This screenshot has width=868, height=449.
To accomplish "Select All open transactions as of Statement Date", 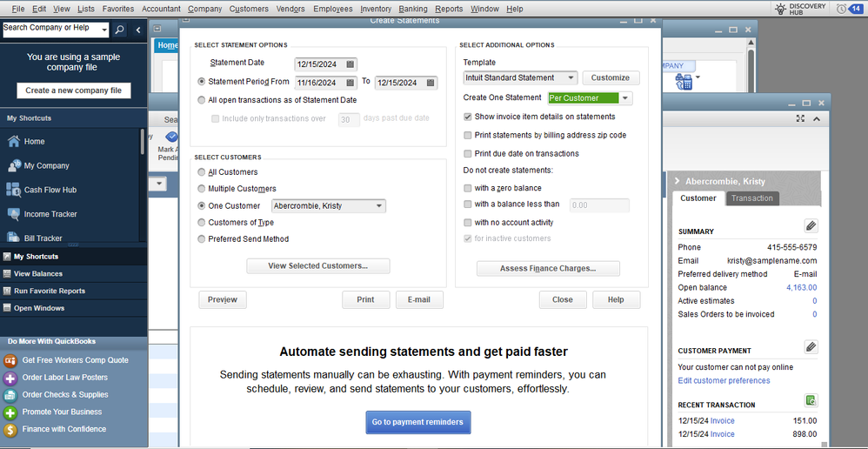I will coord(202,100).
